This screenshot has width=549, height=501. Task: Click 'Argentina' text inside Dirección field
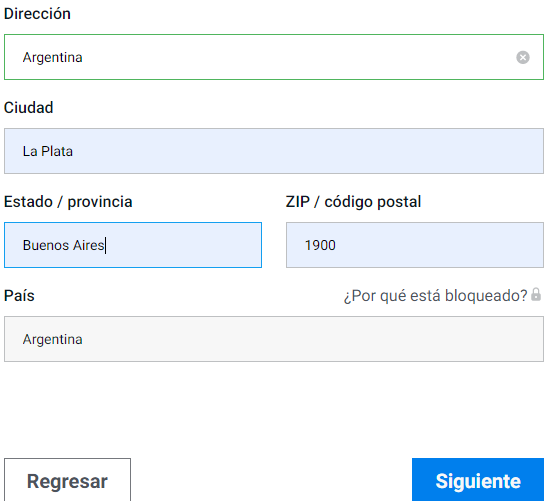point(53,57)
